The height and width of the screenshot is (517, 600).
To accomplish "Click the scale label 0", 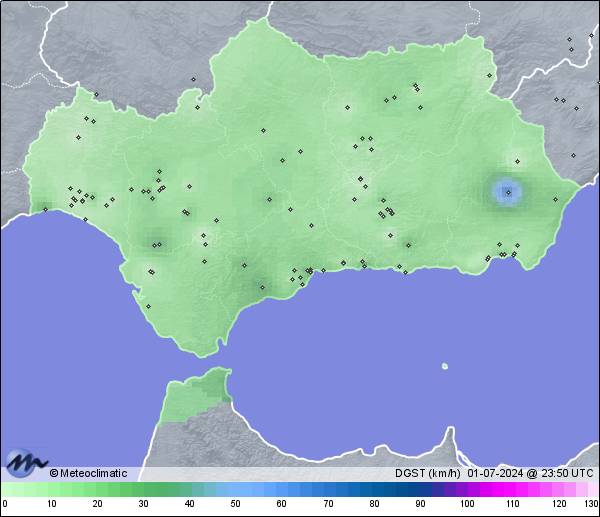I will [x=5, y=503].
